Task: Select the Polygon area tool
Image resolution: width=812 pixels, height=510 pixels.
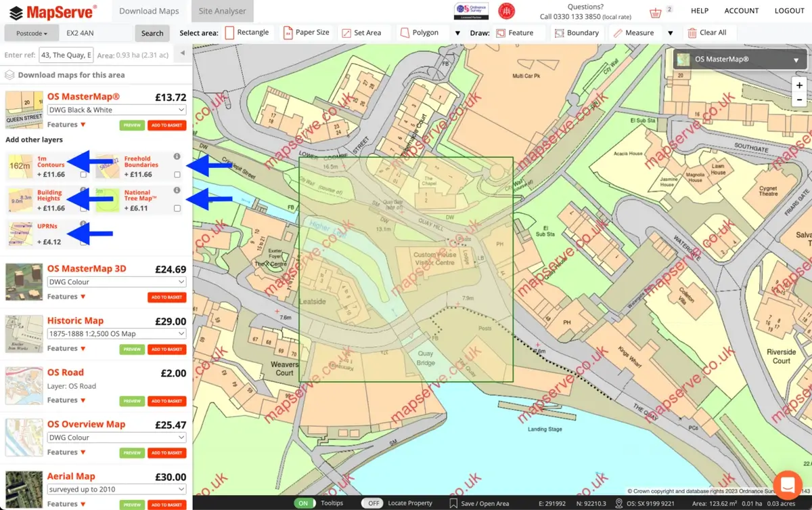Action: coord(419,33)
